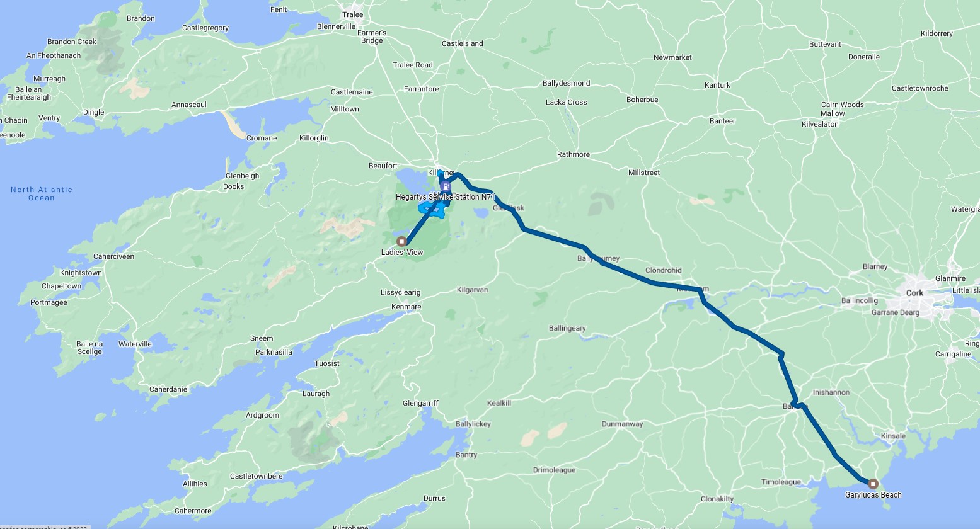Click the Kanturk town label
This screenshot has width=980, height=529.
tap(717, 85)
